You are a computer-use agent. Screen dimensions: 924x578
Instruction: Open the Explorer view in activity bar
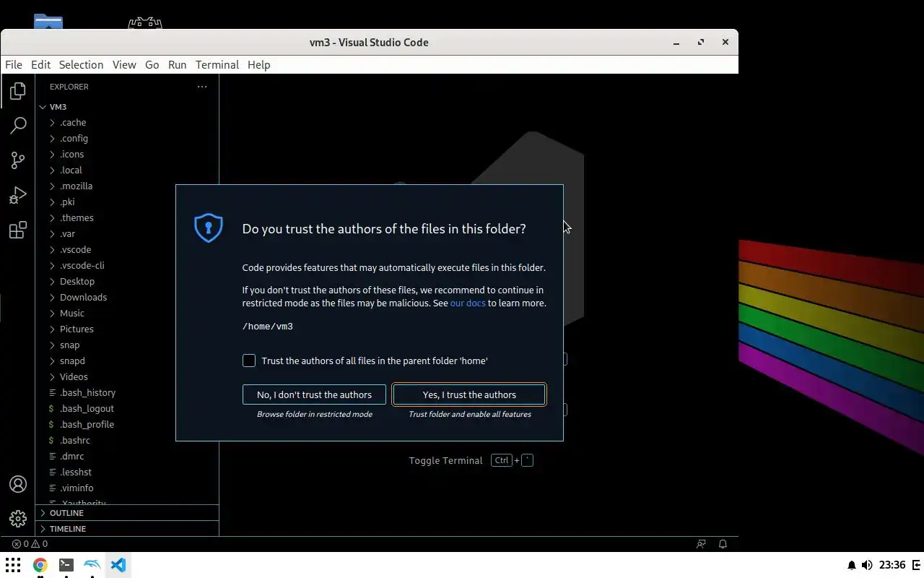pyautogui.click(x=18, y=91)
